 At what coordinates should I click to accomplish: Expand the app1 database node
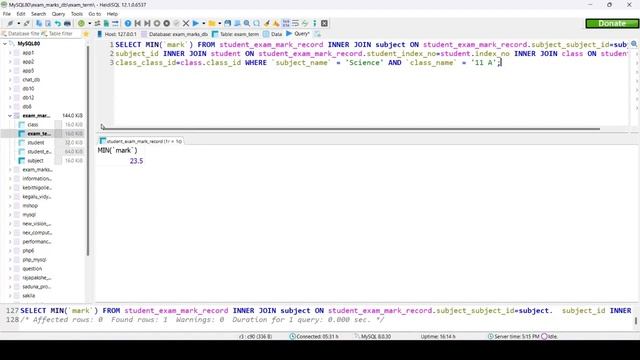click(10, 53)
